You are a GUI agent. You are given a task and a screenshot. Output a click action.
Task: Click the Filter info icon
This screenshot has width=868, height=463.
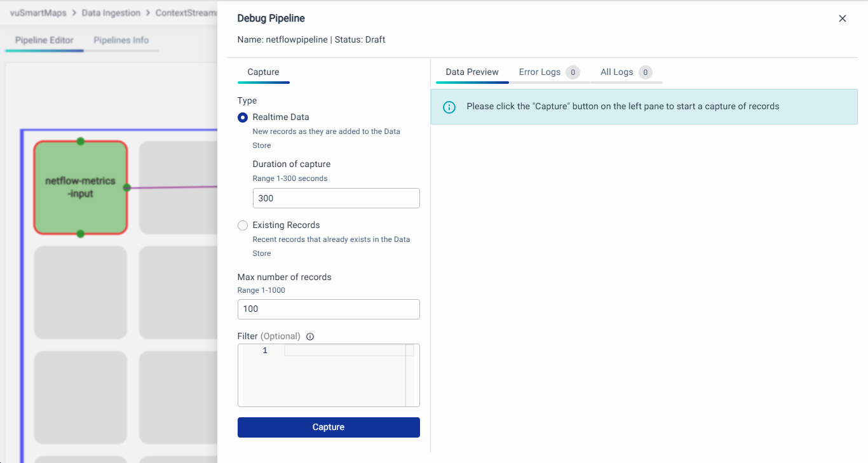[x=310, y=337]
